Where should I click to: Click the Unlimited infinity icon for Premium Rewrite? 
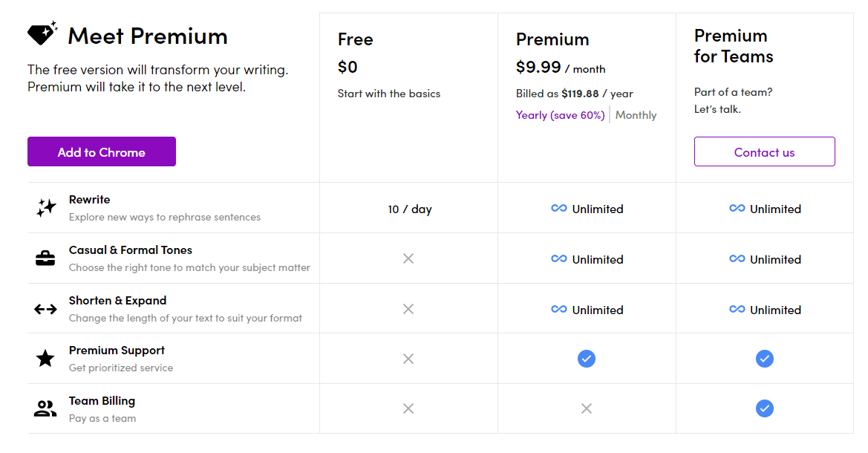tap(558, 209)
